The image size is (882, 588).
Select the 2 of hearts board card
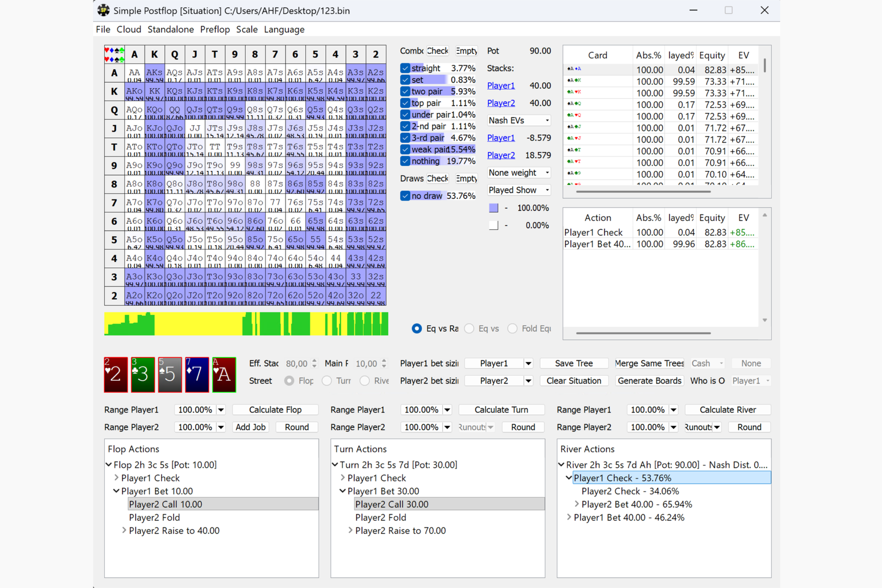(116, 375)
